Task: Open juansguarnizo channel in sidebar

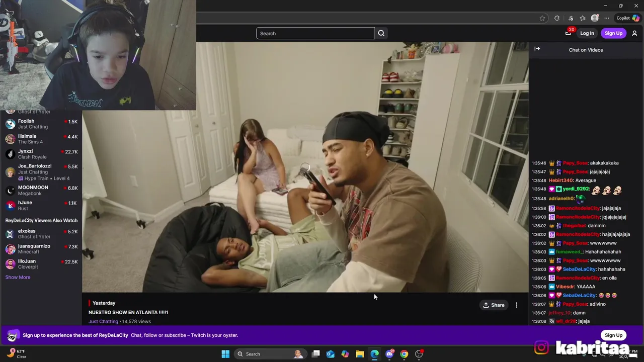Action: pyautogui.click(x=41, y=249)
